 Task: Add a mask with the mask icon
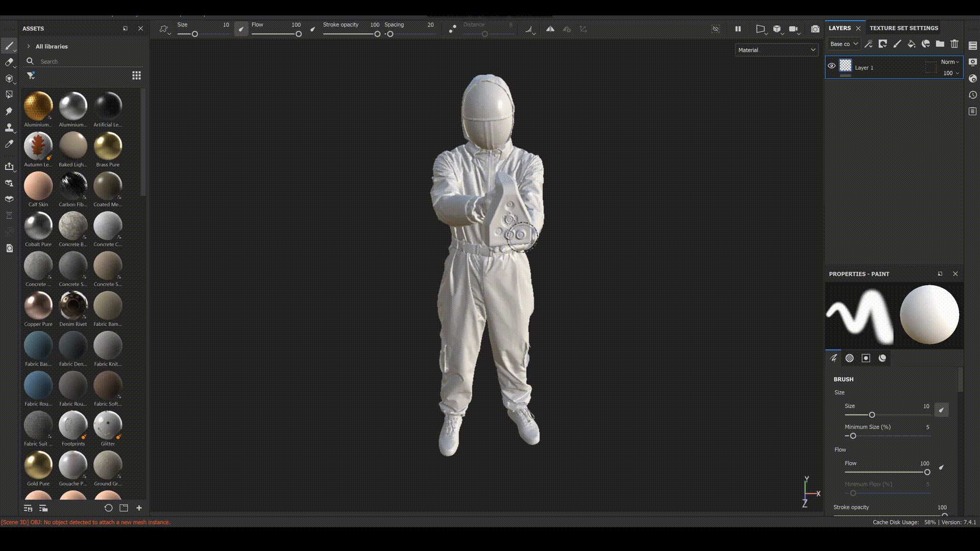(883, 44)
